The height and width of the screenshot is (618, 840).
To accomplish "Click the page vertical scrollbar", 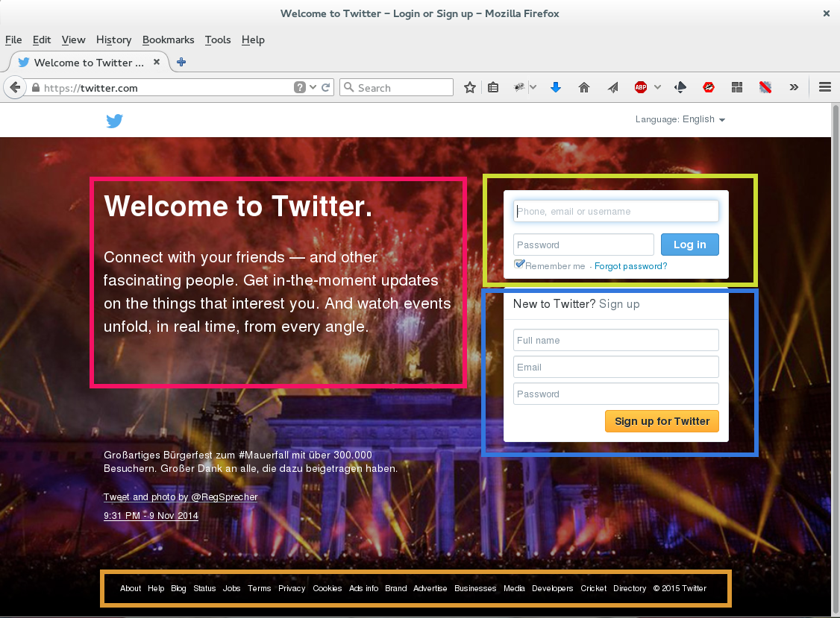I will coord(836,359).
